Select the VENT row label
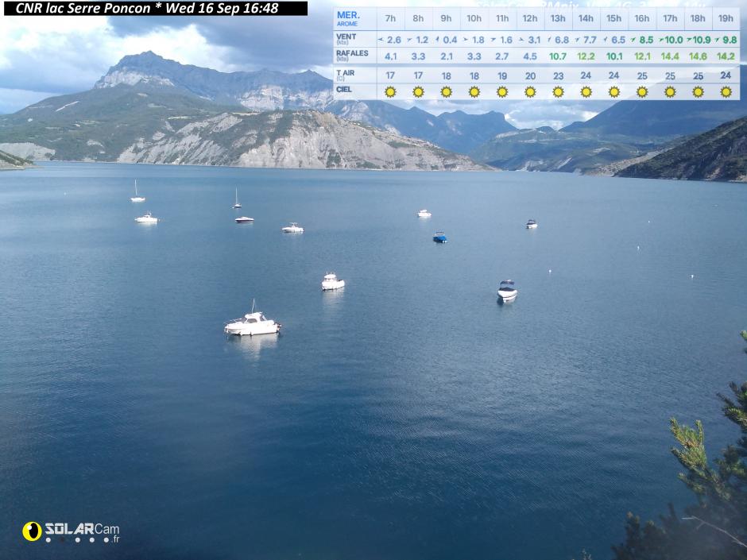Viewport: 747px width, 560px height. coord(346,39)
